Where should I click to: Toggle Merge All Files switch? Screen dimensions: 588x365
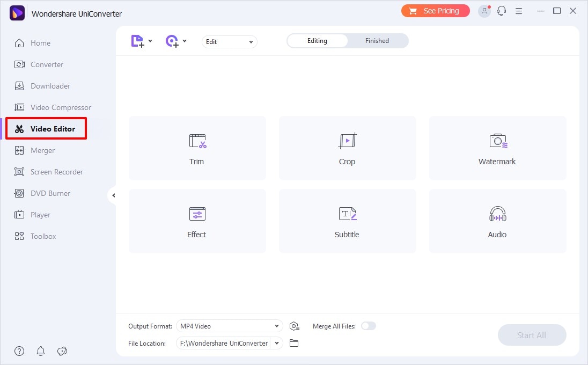[368, 326]
